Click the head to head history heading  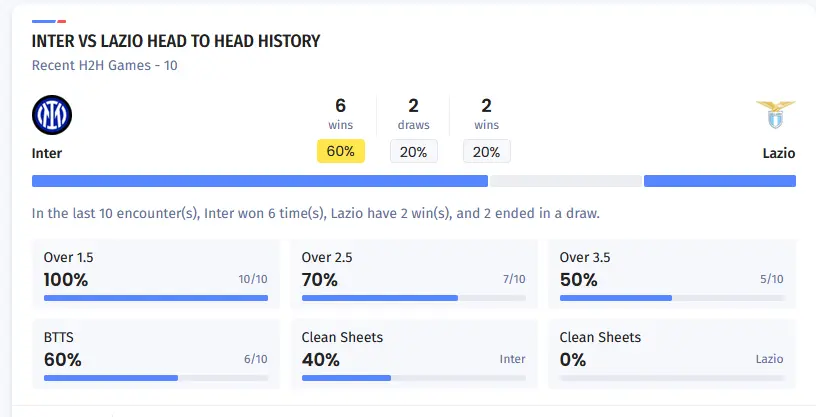point(176,42)
